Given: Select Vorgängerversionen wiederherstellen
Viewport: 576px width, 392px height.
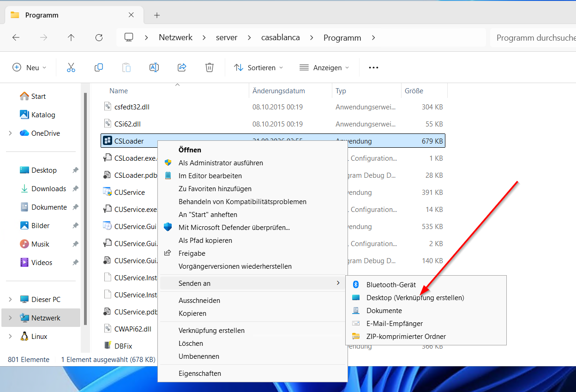Looking at the screenshot, I should coord(252,266).
